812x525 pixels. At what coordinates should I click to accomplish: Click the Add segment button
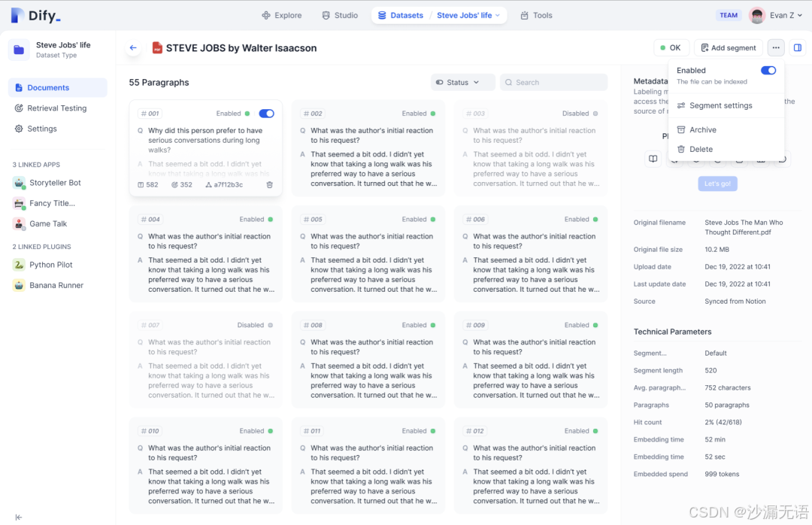tap(728, 47)
